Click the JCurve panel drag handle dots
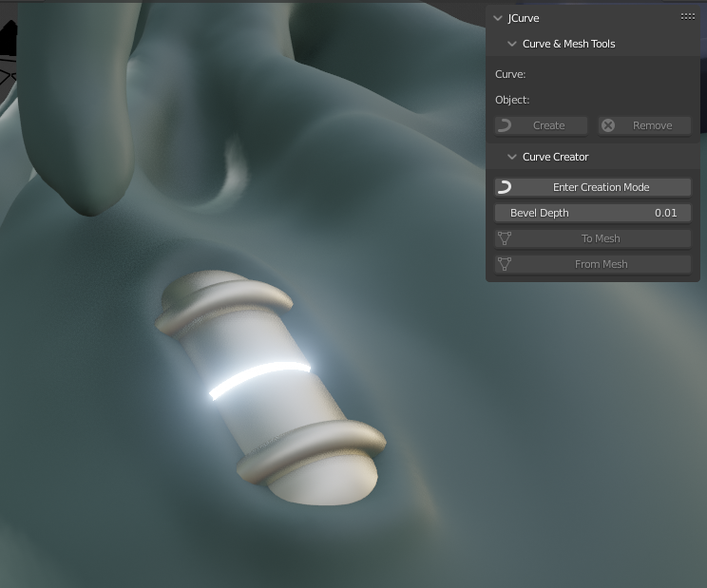The height and width of the screenshot is (588, 707). (x=688, y=17)
